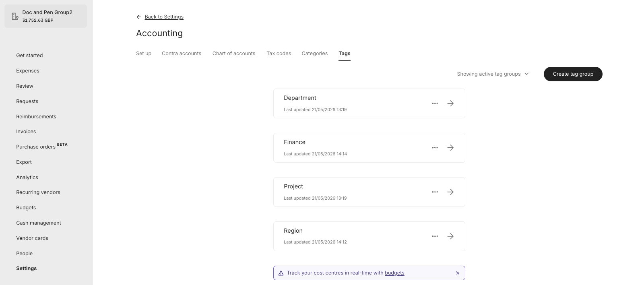Screen dimensions: 644x285
Task: Select Settings in the sidebar
Action: click(26, 268)
